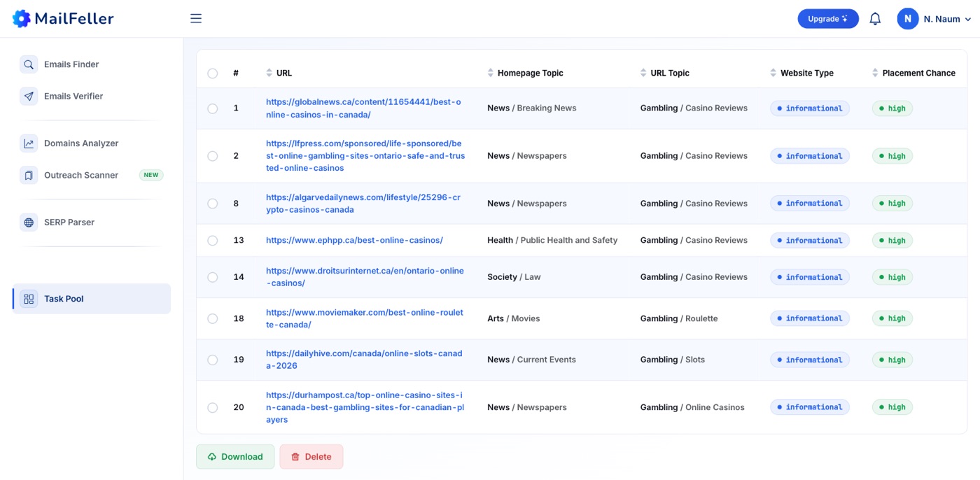Viewport: 980px width, 480px height.
Task: Click the MailFeller gear logo icon
Action: point(22,19)
